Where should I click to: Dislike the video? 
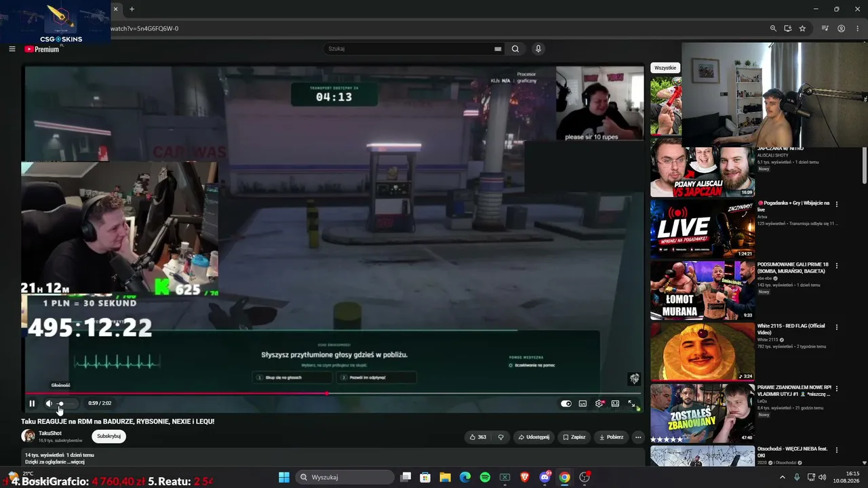click(x=501, y=437)
